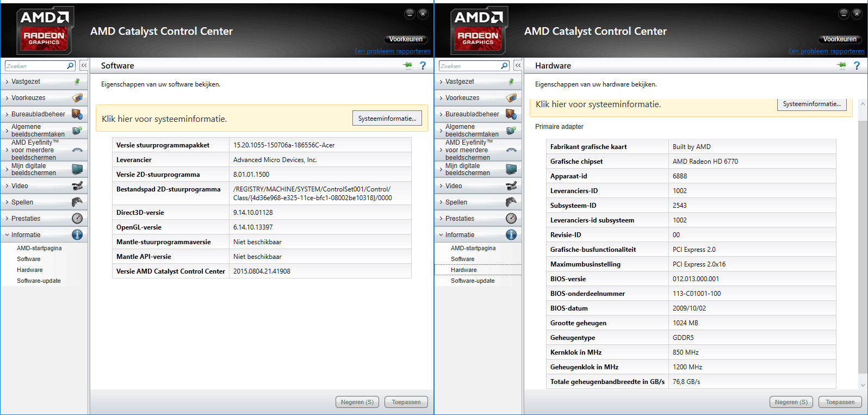
Task: Select AMD Eyefinity icon in the Software window
Action: click(77, 150)
